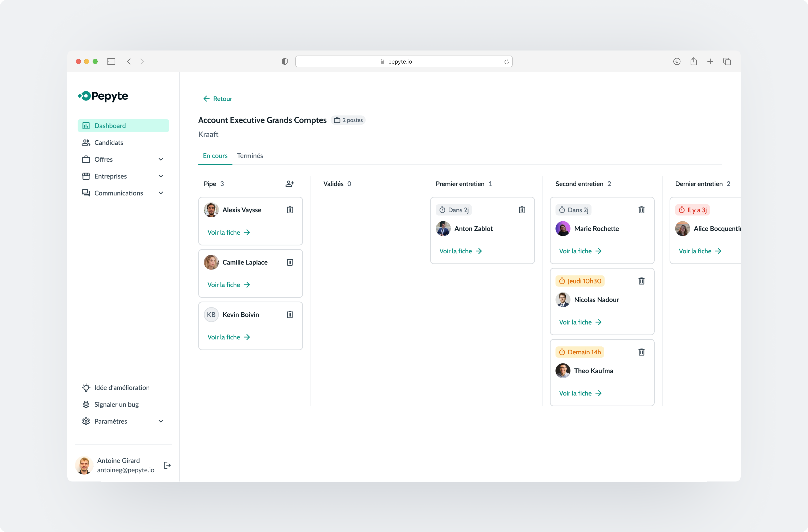Go back with the browser back arrow
Screen dimensions: 808x532
pyautogui.click(x=129, y=61)
